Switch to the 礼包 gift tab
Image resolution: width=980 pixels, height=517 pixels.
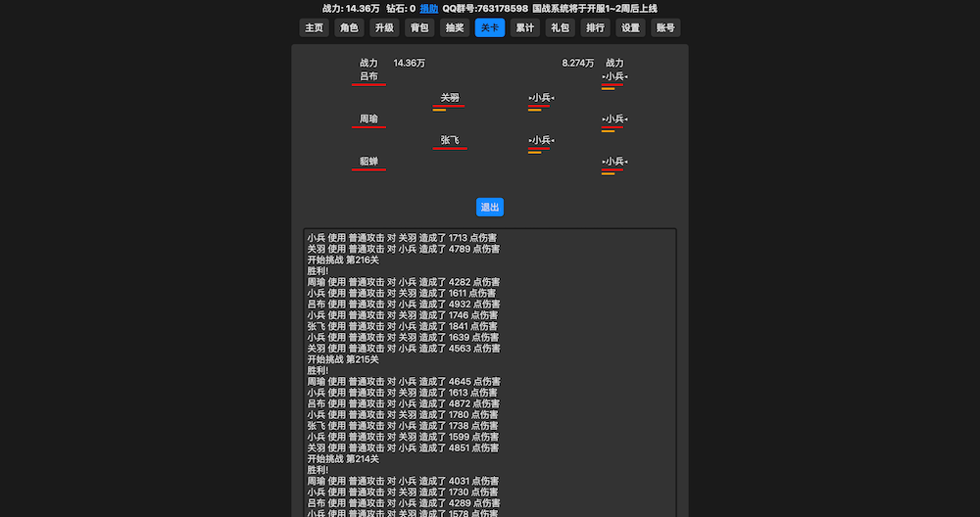tap(561, 27)
